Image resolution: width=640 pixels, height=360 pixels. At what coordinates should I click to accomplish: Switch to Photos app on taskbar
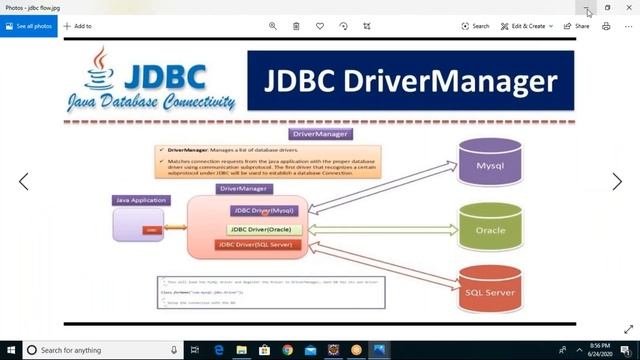[379, 350]
